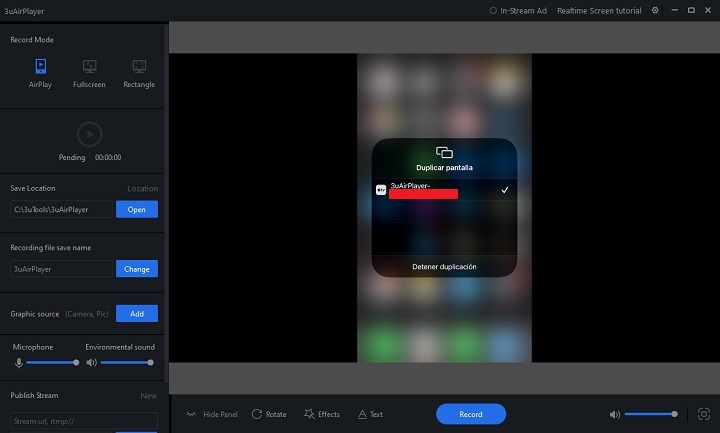
Task: Click New publish stream link
Action: click(x=148, y=396)
